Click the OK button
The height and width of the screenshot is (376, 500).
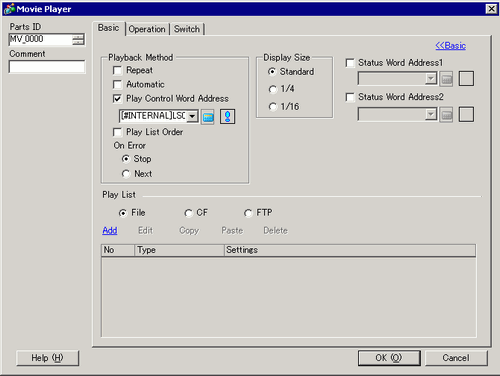pyautogui.click(x=389, y=358)
